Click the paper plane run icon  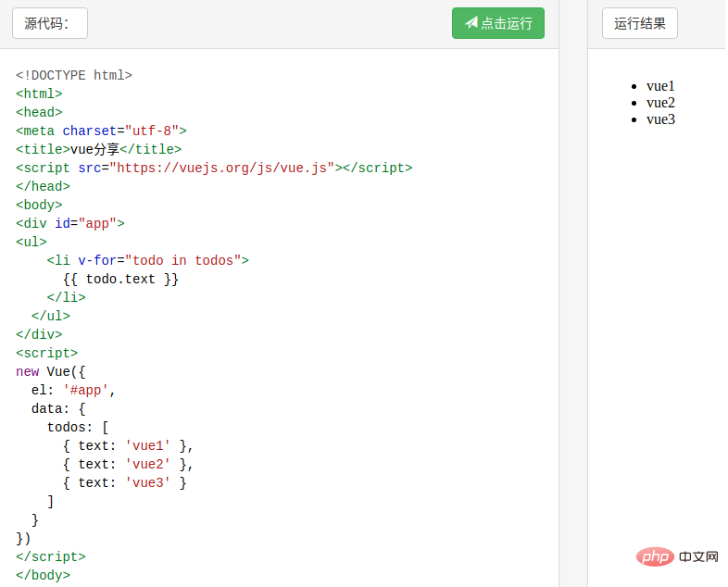pyautogui.click(x=471, y=23)
